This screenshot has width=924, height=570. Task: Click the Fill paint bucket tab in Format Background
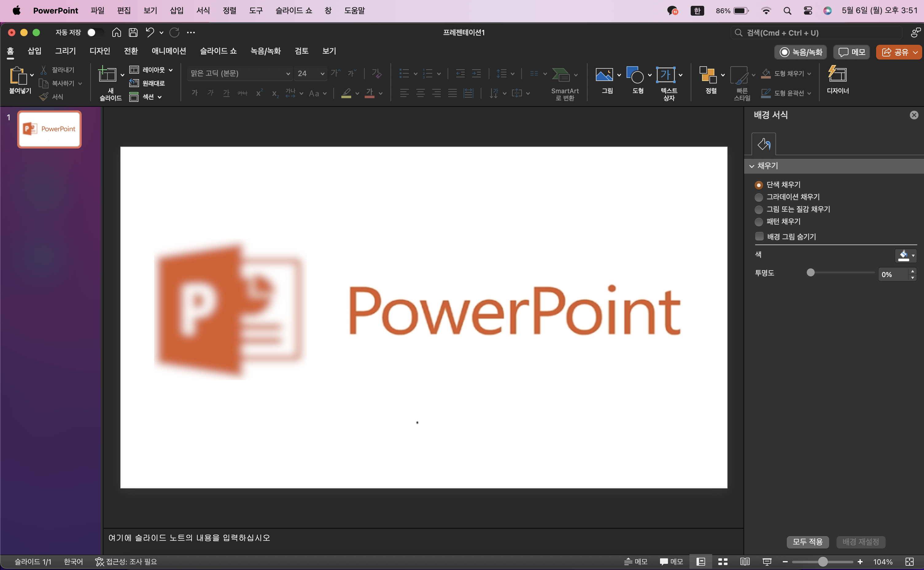(764, 144)
